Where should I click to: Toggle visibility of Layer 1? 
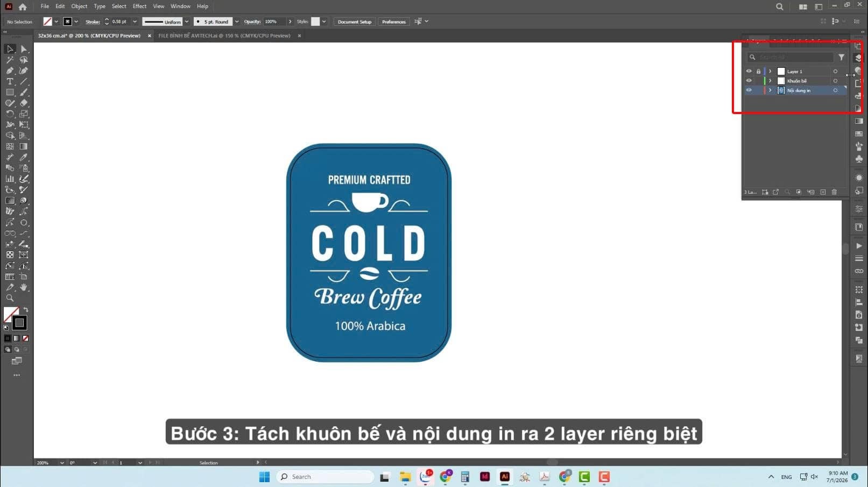pos(749,71)
